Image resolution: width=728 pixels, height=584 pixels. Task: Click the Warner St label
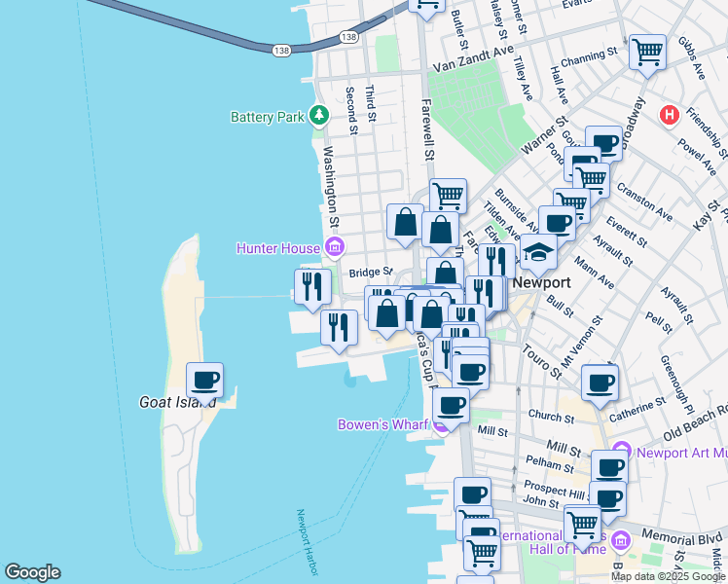click(x=545, y=135)
